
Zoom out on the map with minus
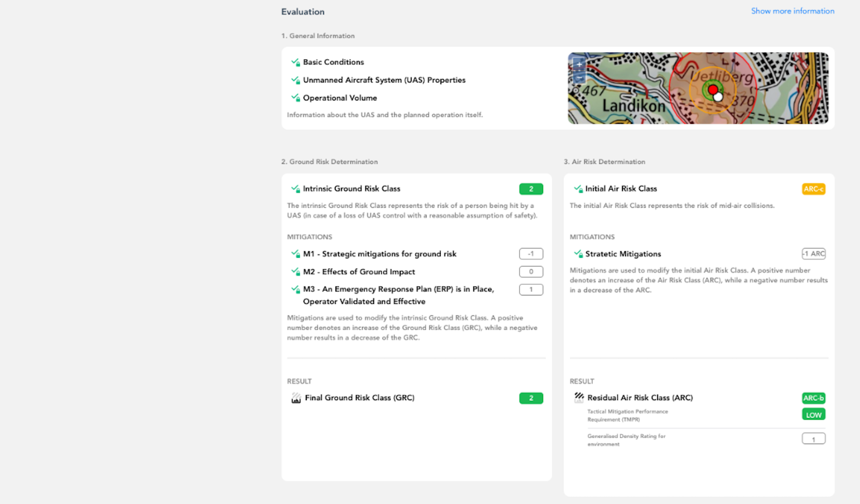click(x=579, y=78)
